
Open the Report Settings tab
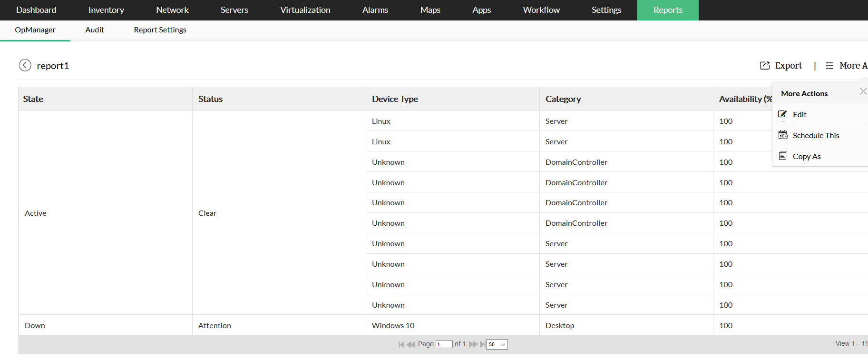click(x=160, y=30)
